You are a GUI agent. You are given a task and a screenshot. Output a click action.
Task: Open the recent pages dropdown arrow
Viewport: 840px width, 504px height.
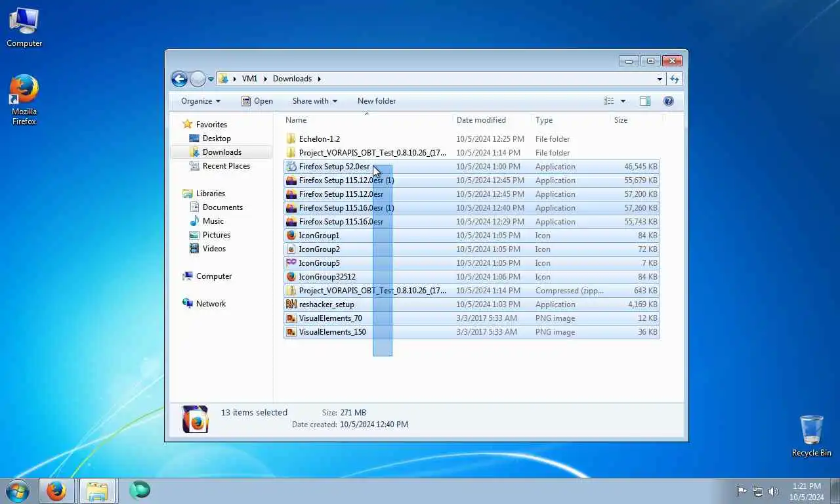click(x=211, y=79)
